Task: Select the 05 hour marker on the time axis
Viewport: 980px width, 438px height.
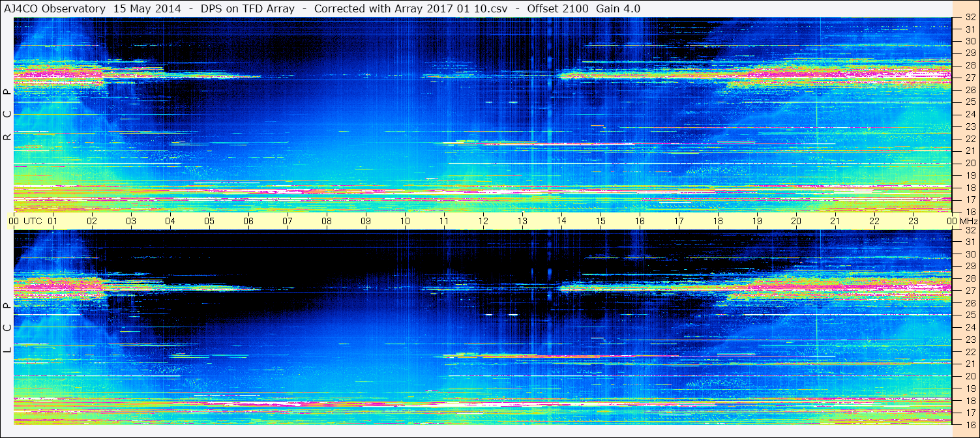Action: coord(209,221)
